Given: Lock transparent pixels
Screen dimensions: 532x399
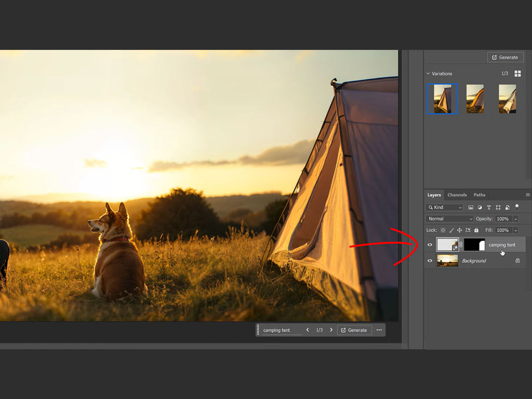Looking at the screenshot, I should pyautogui.click(x=443, y=230).
